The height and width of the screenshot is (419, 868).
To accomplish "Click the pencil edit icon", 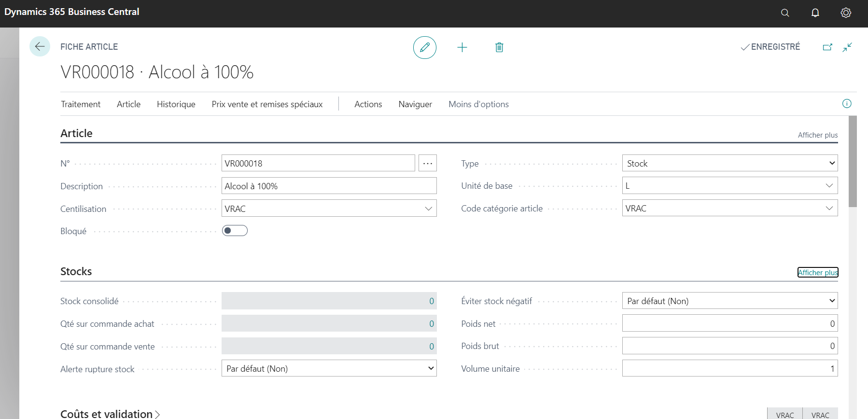I will (x=425, y=47).
